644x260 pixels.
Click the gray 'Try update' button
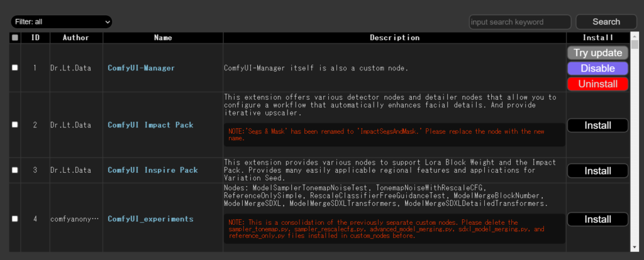[597, 53]
